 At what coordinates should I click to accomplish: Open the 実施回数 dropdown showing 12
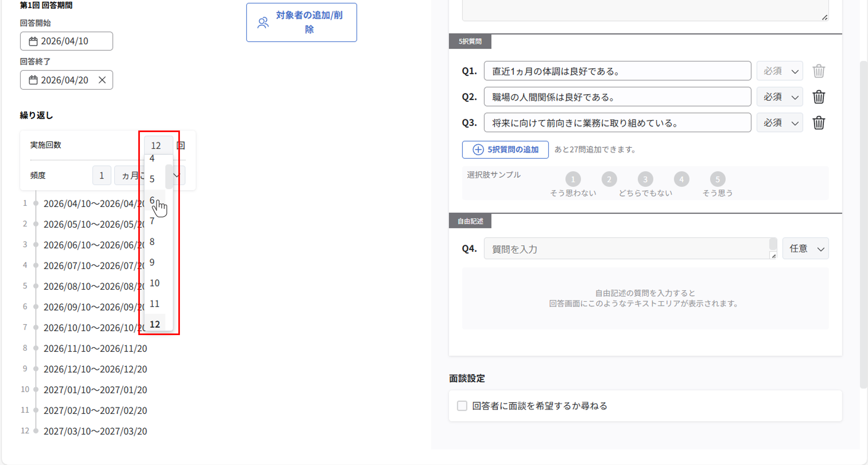[158, 145]
